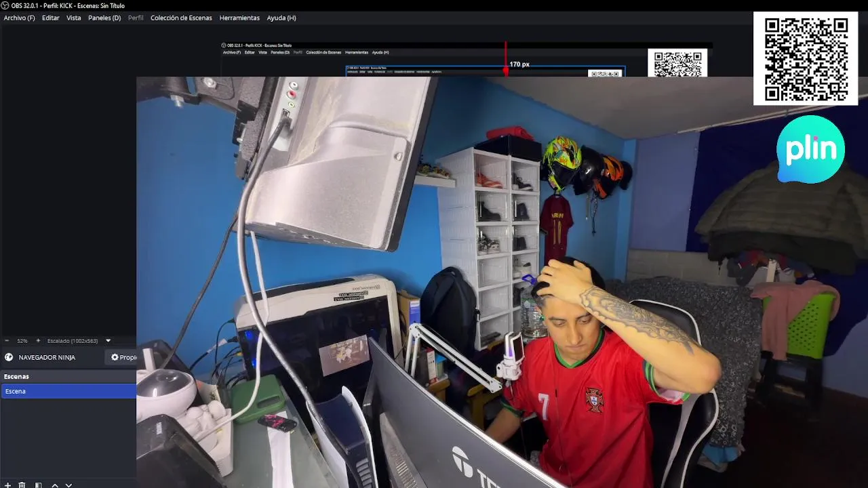This screenshot has width=868, height=488.
Task: Open the Ayuda (H) menu
Action: point(281,18)
